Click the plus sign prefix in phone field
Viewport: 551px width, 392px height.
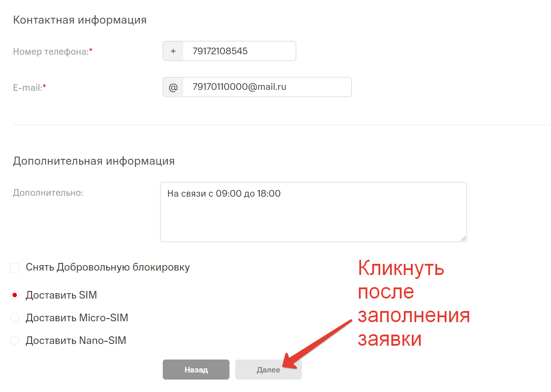click(x=173, y=51)
